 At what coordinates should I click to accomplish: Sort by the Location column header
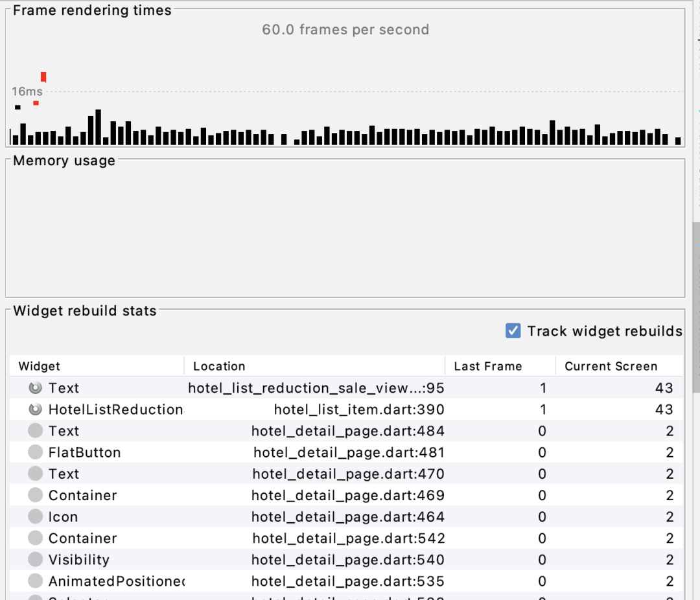point(219,366)
